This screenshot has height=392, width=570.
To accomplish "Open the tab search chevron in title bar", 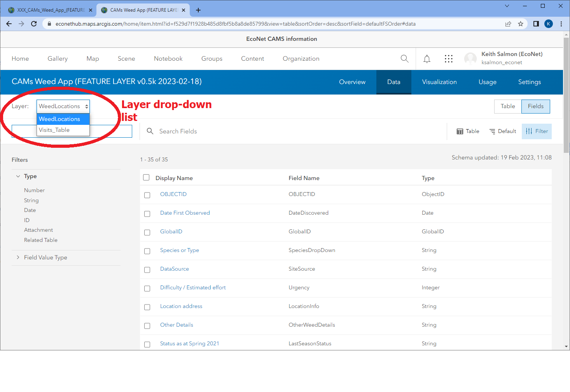I will (507, 6).
